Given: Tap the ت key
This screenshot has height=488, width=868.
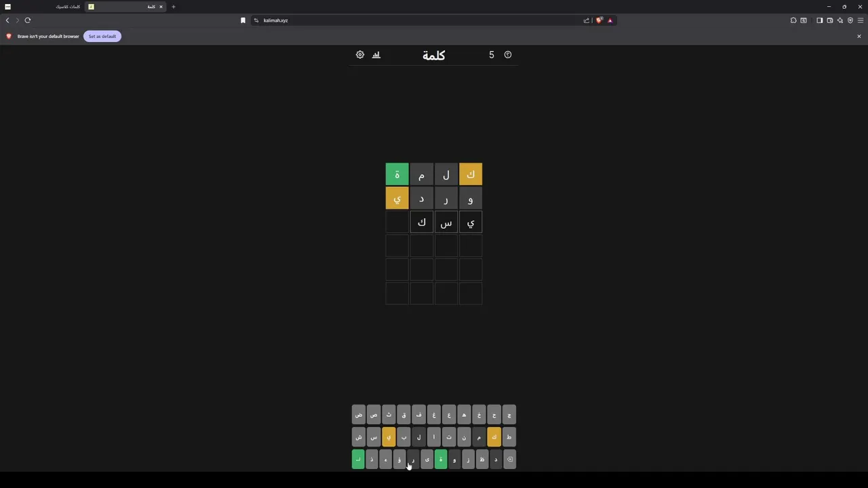Looking at the screenshot, I should 449,437.
